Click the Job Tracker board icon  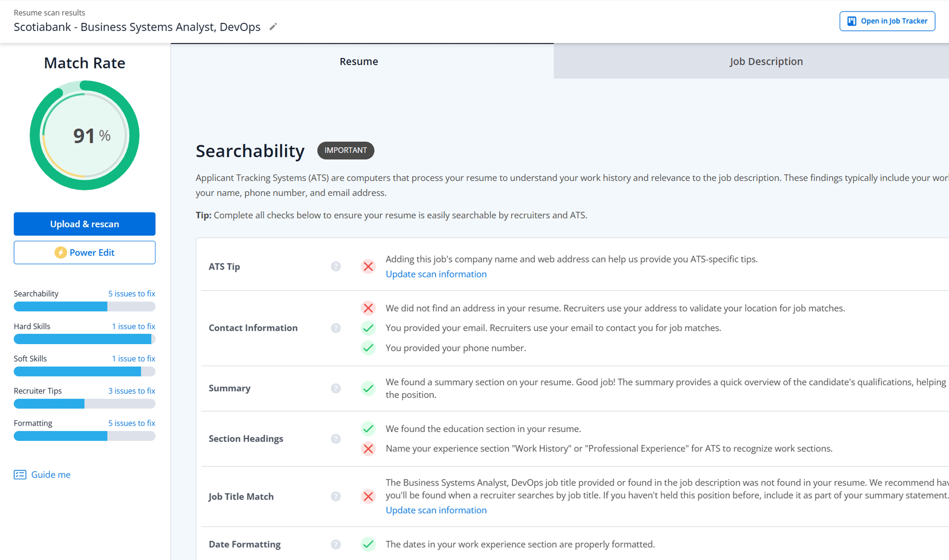coord(851,21)
